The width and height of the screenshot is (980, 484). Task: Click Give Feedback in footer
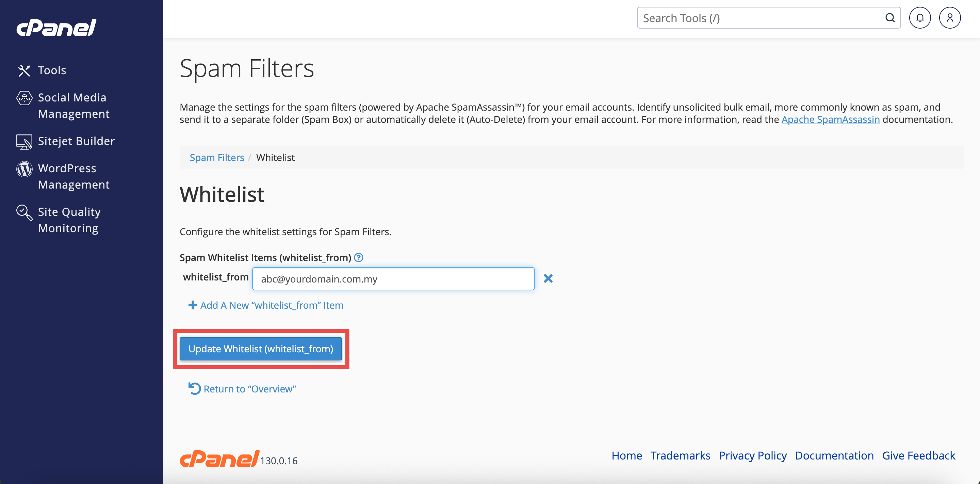(918, 455)
